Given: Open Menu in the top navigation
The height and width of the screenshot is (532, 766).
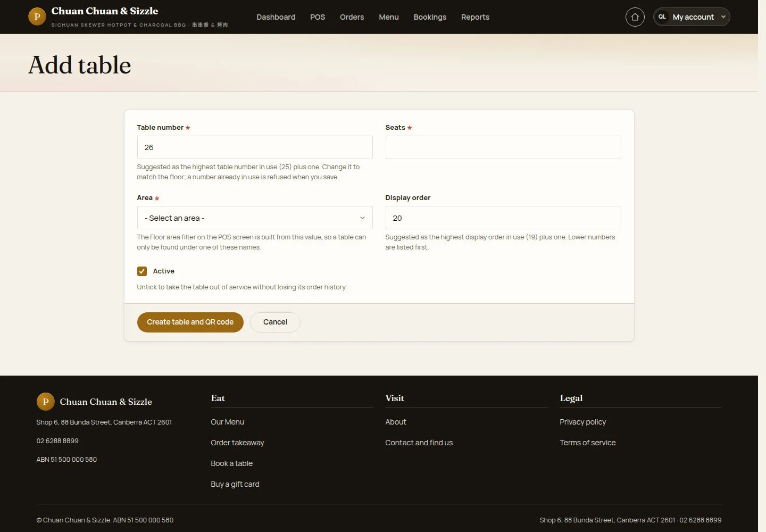Looking at the screenshot, I should pos(389,17).
